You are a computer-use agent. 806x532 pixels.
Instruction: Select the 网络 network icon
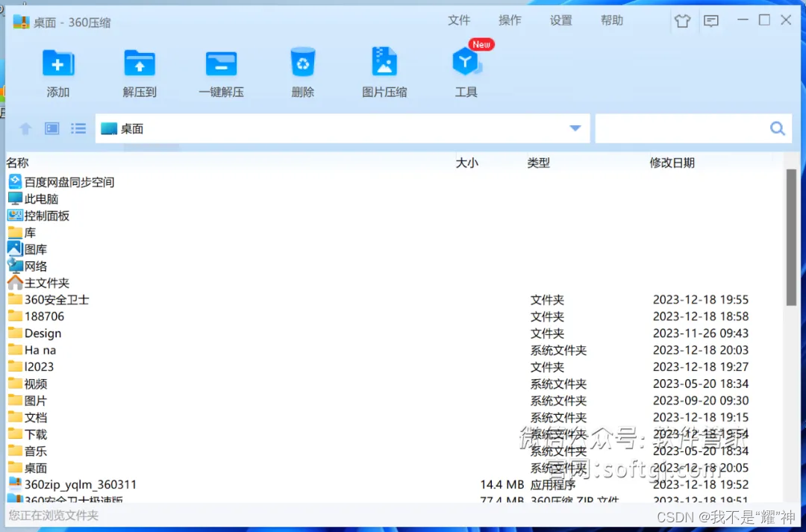click(16, 266)
